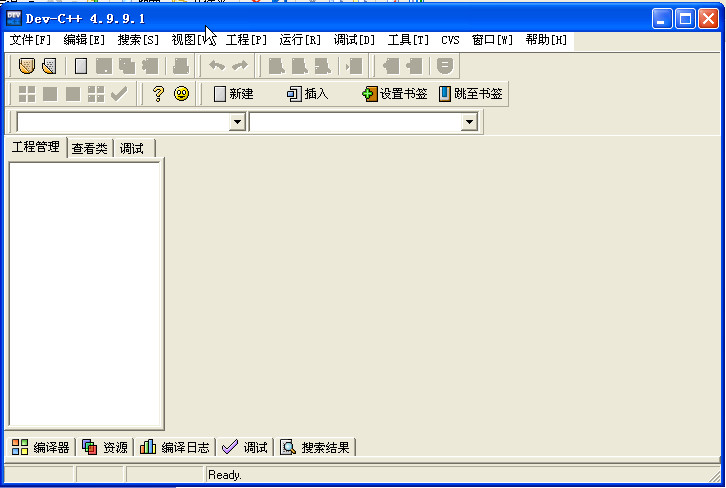Maximize the Dev-C++ window

[685, 19]
